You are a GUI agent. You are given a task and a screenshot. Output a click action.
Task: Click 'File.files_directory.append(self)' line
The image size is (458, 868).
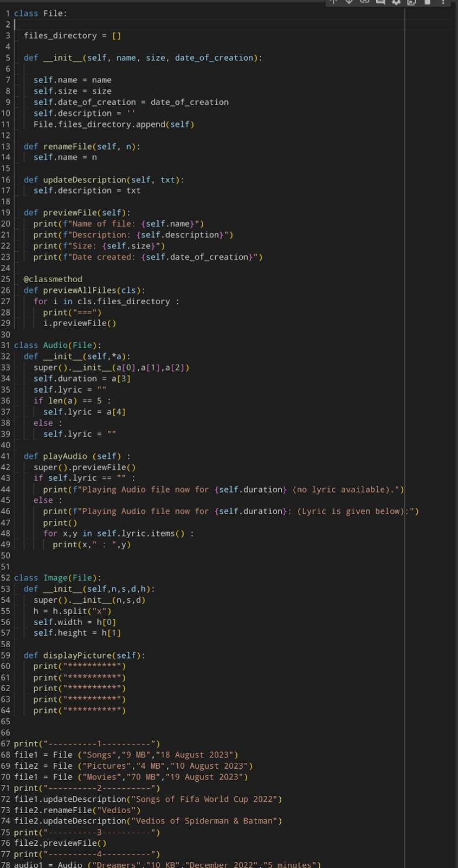click(114, 124)
